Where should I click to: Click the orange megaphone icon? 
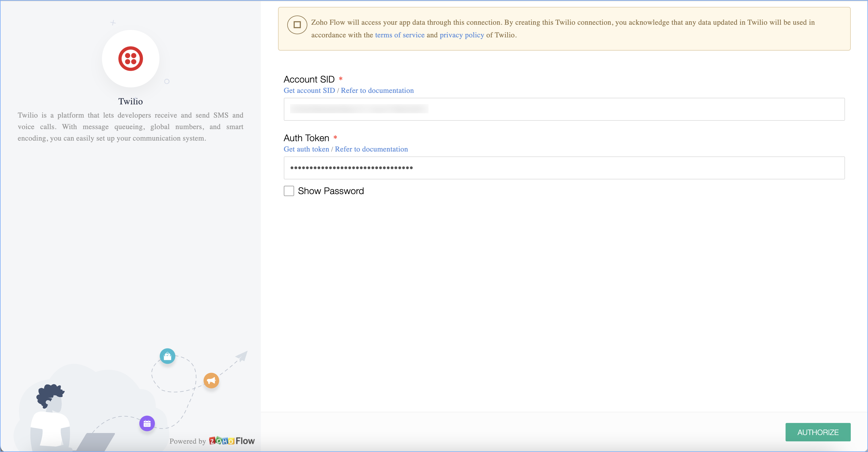pos(211,381)
